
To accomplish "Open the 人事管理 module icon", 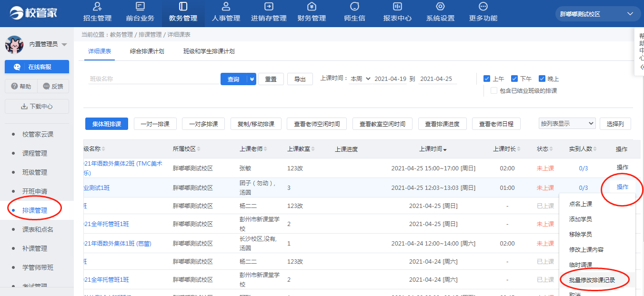I will click(226, 7).
